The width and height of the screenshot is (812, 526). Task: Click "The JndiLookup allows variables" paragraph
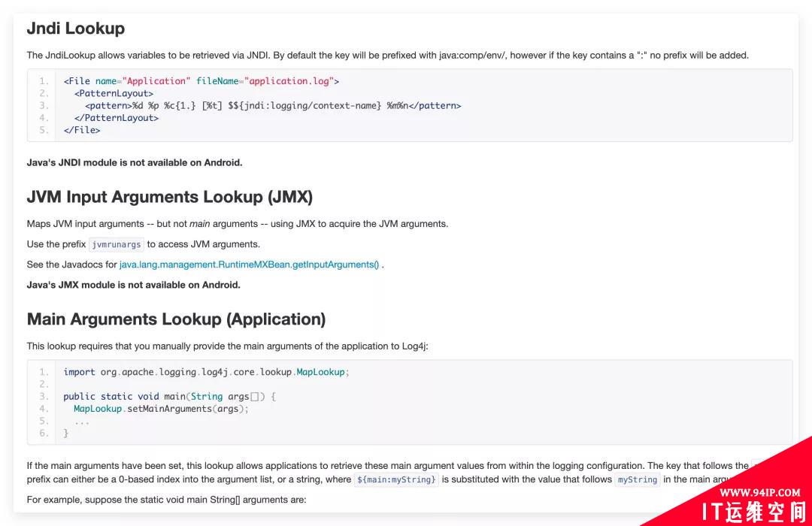(387, 56)
